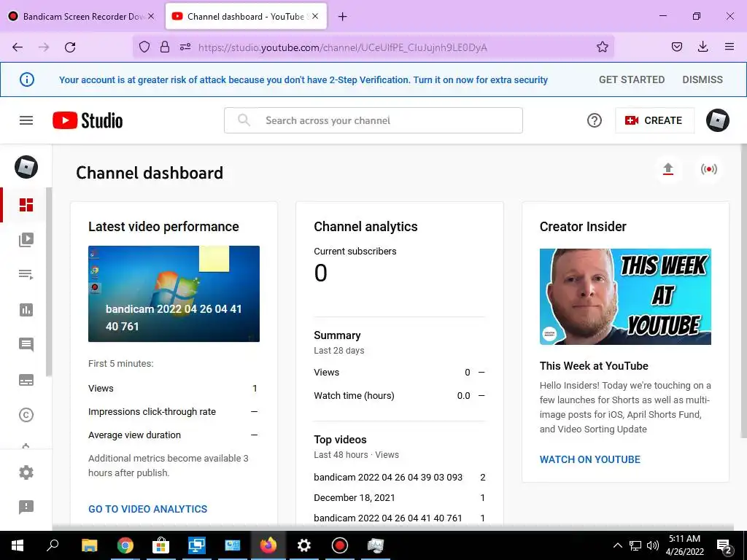Open the Comments sidebar icon
The width and height of the screenshot is (747, 560).
[26, 345]
